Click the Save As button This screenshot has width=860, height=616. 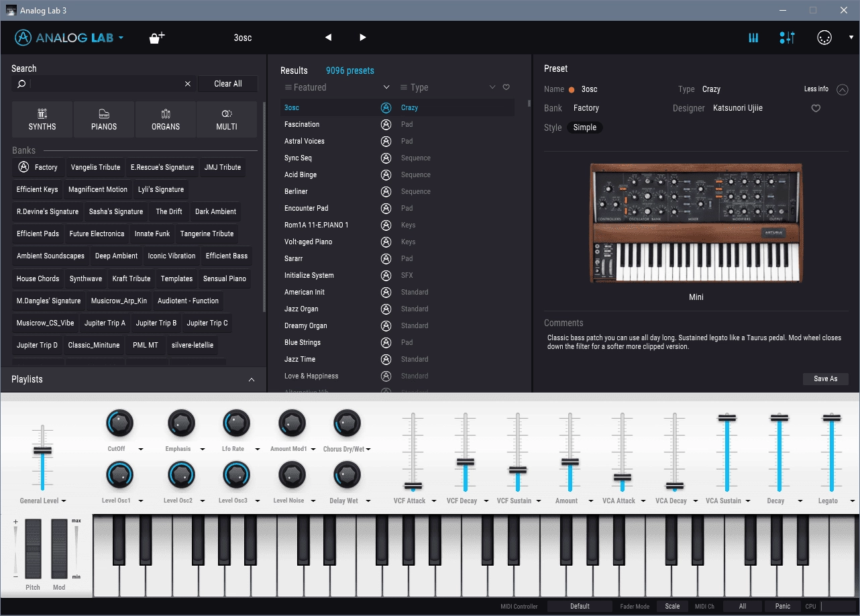click(825, 379)
